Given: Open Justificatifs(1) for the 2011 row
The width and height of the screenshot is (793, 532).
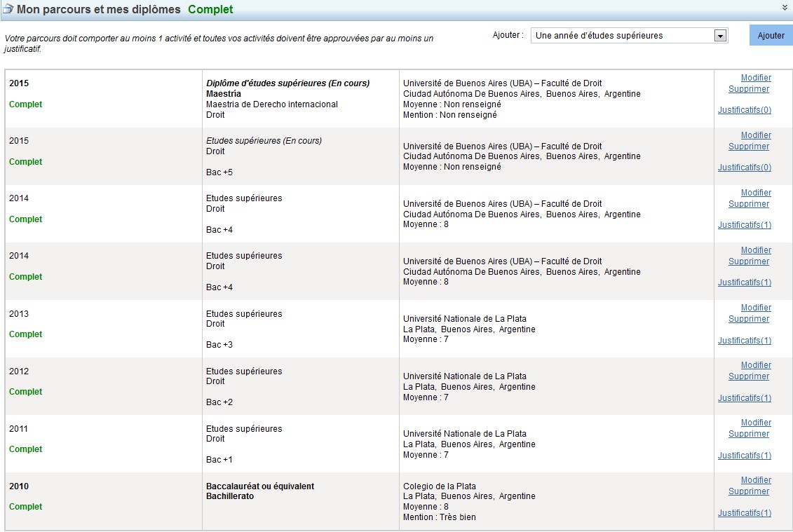Looking at the screenshot, I should tap(745, 456).
